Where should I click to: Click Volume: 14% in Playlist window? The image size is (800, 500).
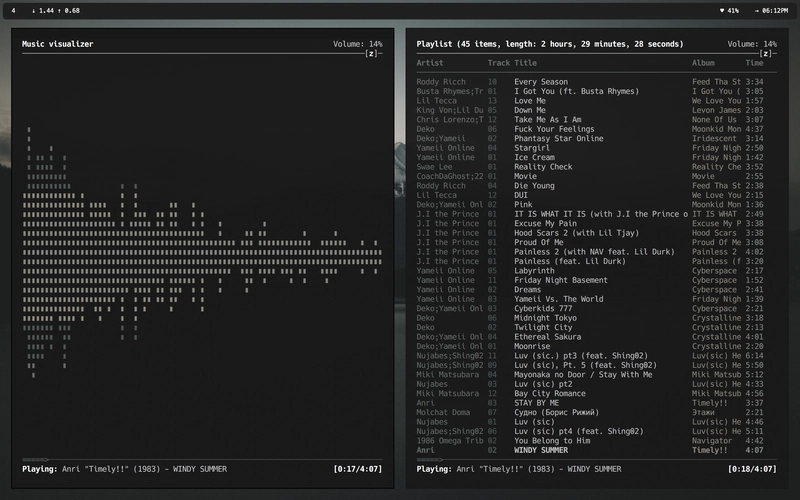(752, 44)
